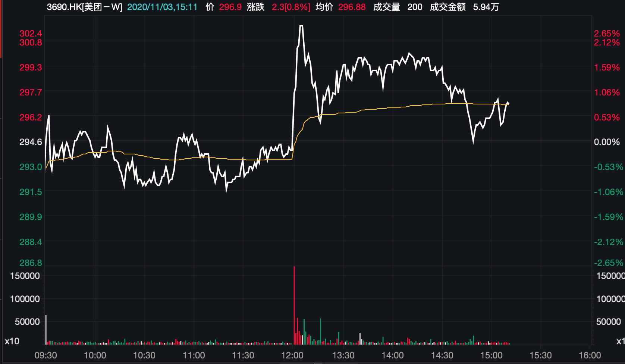Click the average price value 296.88
This screenshot has width=625, height=364.
point(352,7)
